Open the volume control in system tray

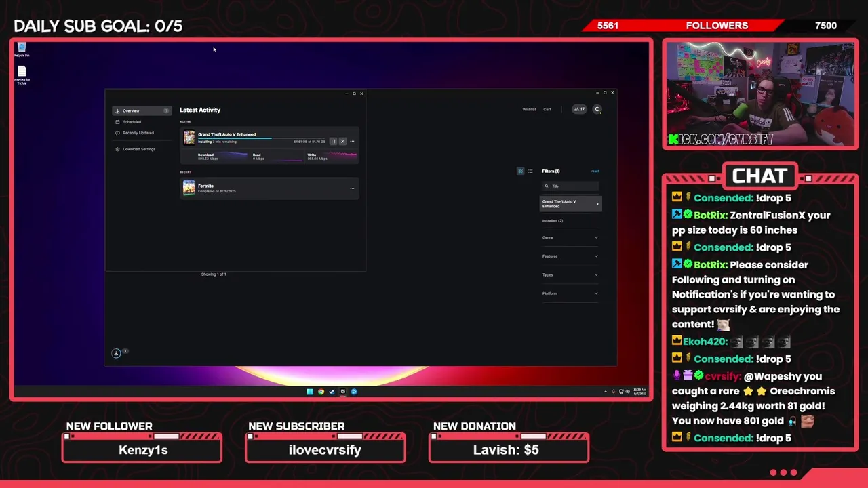tap(627, 392)
